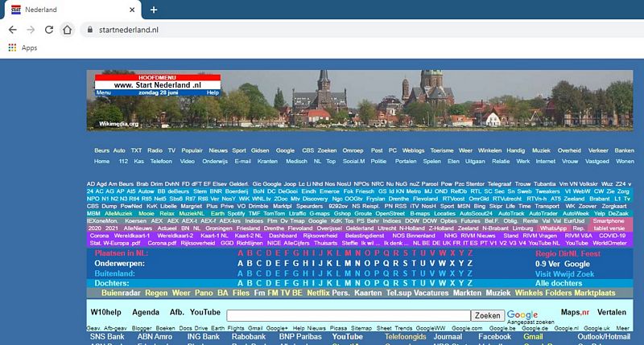Click the ABN Amro link
644x345 pixels.
point(155,337)
